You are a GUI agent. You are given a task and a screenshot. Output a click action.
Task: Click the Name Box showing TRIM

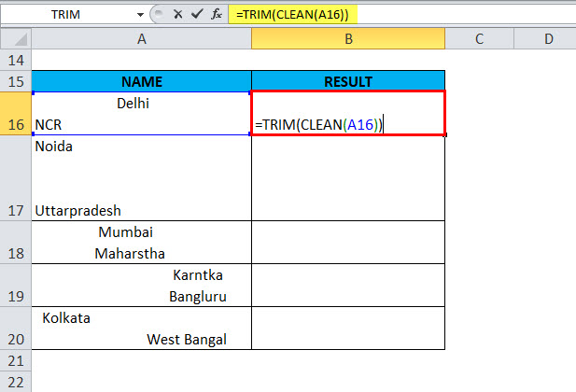tap(66, 15)
